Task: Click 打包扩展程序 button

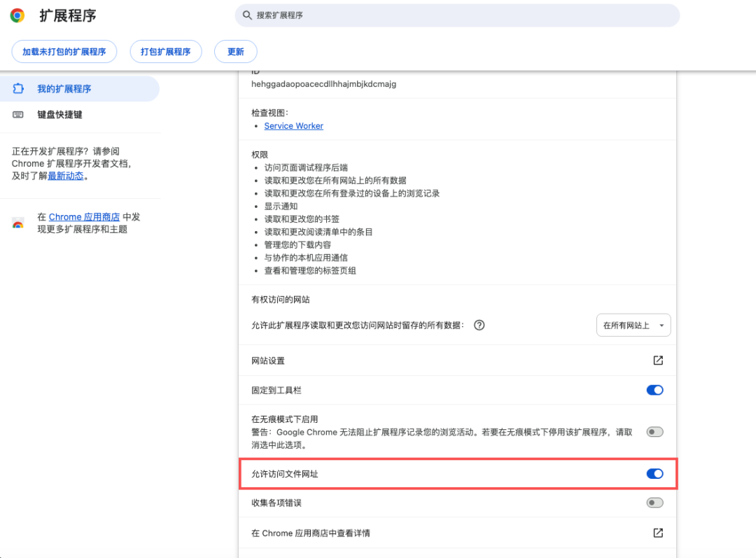Action: 165,52
